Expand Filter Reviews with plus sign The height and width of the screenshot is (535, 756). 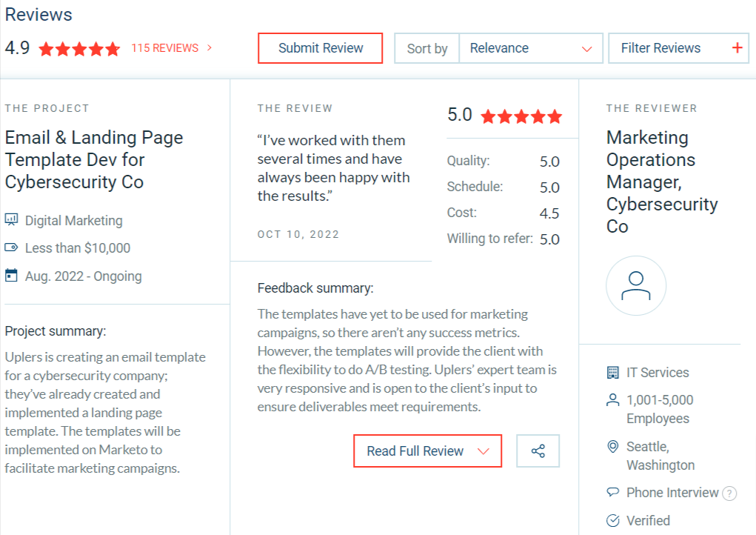[678, 48]
